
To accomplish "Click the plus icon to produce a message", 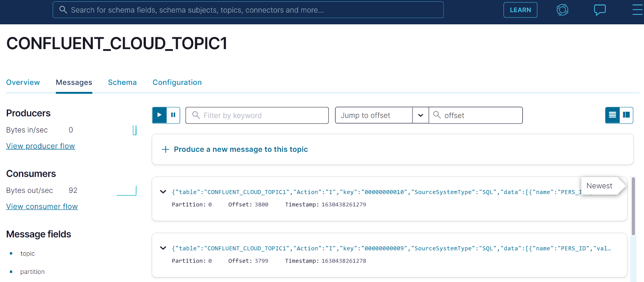I will 165,149.
